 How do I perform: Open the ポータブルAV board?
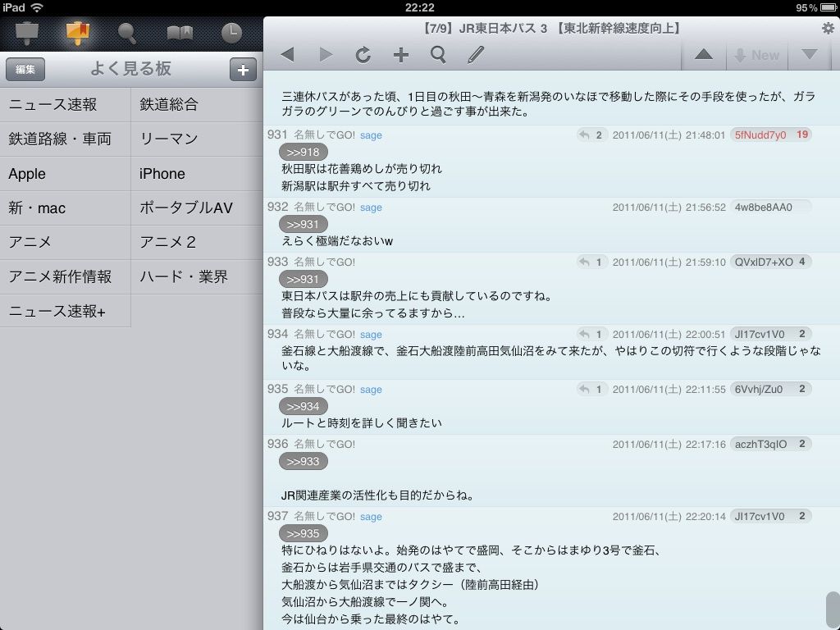pyautogui.click(x=197, y=208)
